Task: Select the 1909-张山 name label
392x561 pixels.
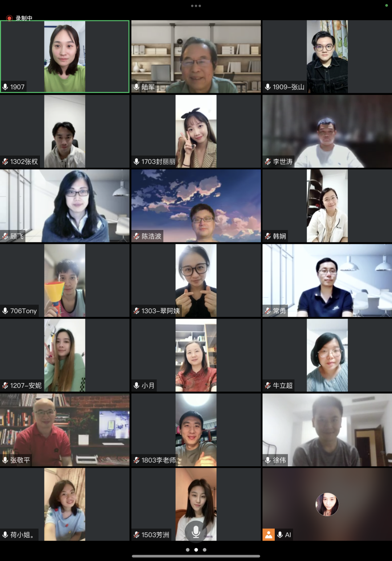Action: pyautogui.click(x=288, y=87)
